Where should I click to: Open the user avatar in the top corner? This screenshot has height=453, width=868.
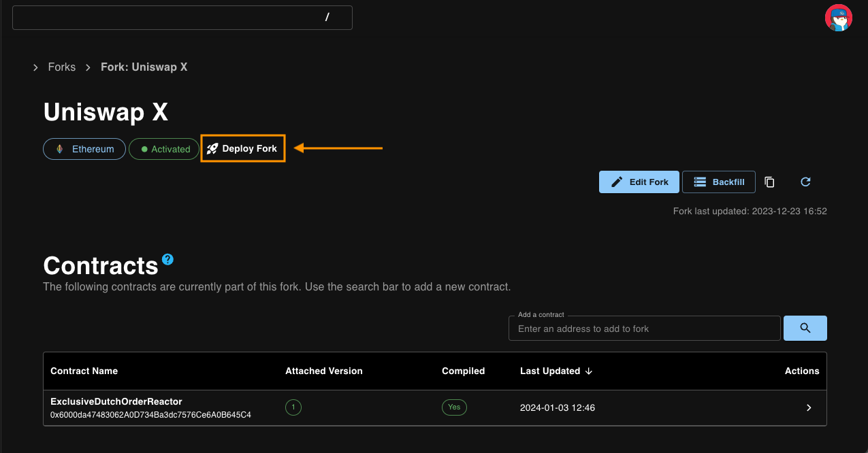tap(838, 18)
